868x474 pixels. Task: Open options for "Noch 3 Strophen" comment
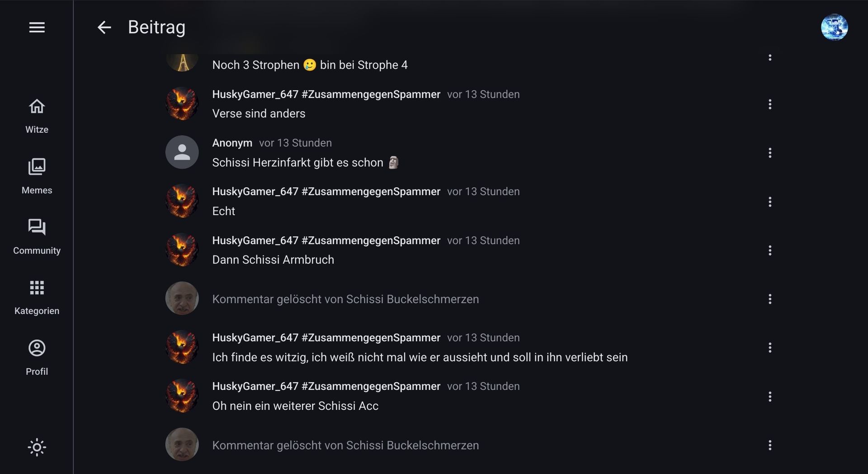click(x=770, y=58)
